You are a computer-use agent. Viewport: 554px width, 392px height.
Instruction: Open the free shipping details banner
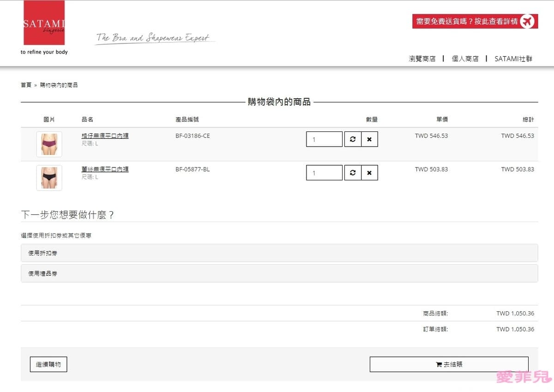(475, 21)
